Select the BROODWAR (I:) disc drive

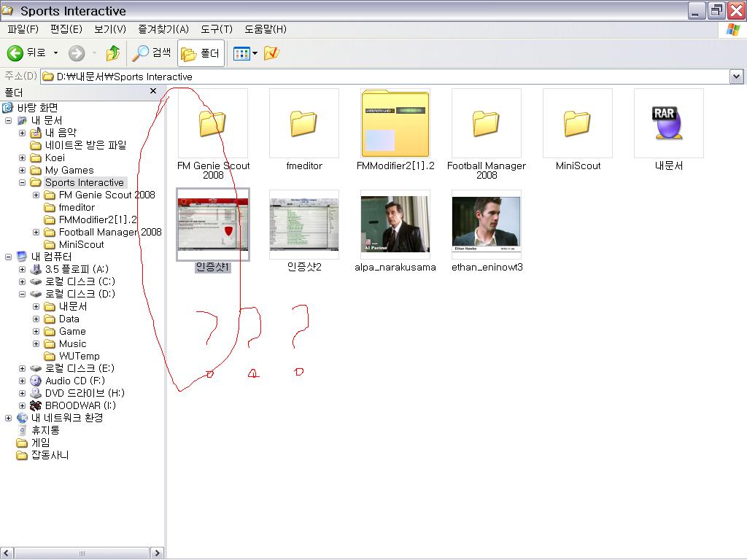point(80,405)
